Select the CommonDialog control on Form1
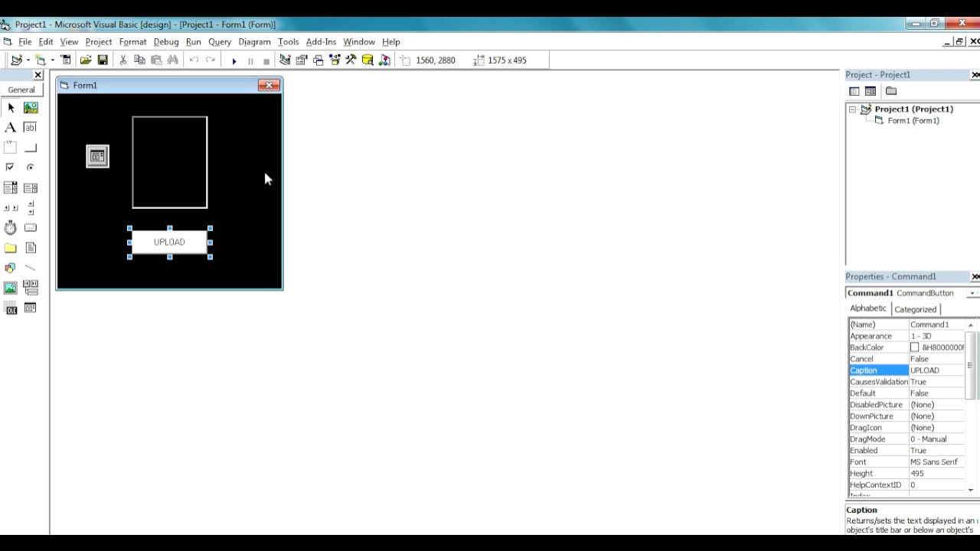Screen dimensions: 980x551 (x=97, y=156)
